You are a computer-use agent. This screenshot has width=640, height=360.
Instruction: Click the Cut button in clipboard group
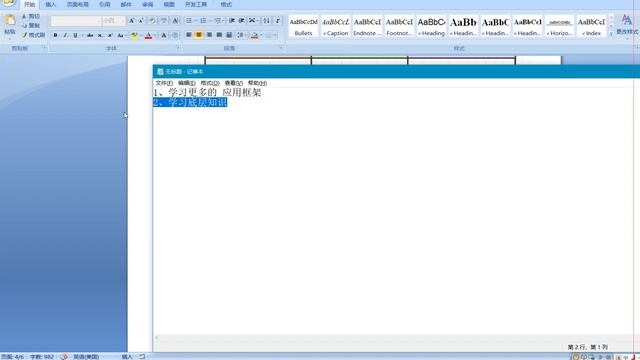(31, 16)
